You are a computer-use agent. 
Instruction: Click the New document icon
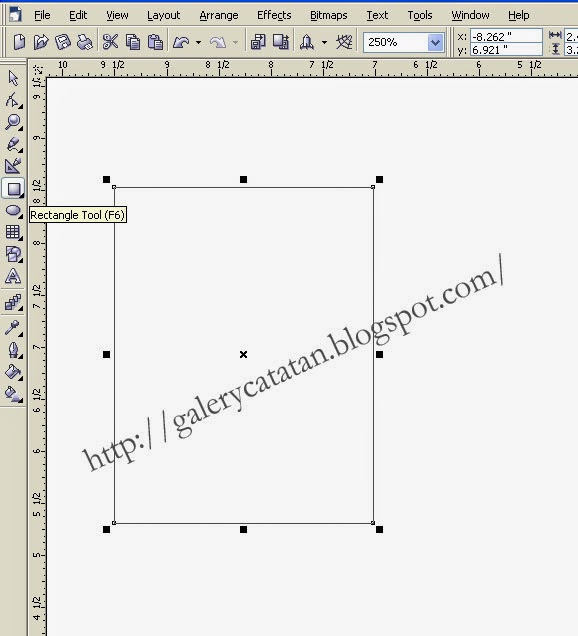(x=19, y=42)
